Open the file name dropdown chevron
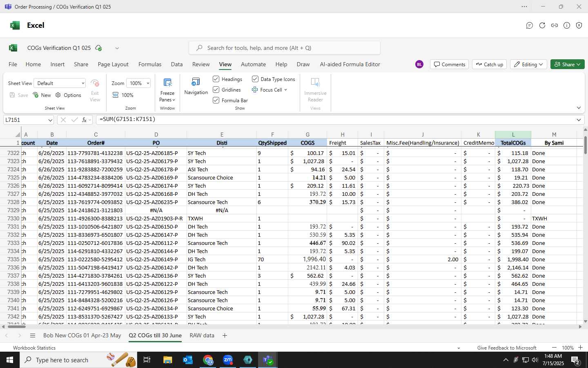Image resolution: width=588 pixels, height=368 pixels. tap(117, 48)
